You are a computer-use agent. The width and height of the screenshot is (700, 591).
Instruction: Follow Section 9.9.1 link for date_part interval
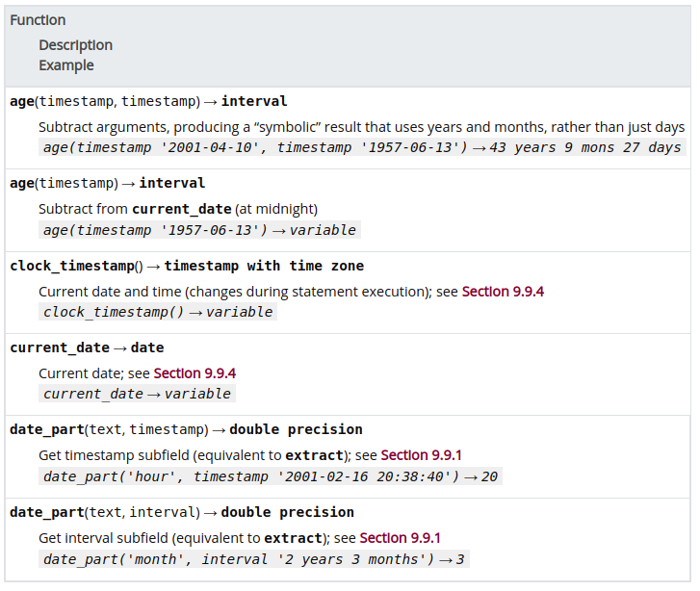[x=400, y=537]
